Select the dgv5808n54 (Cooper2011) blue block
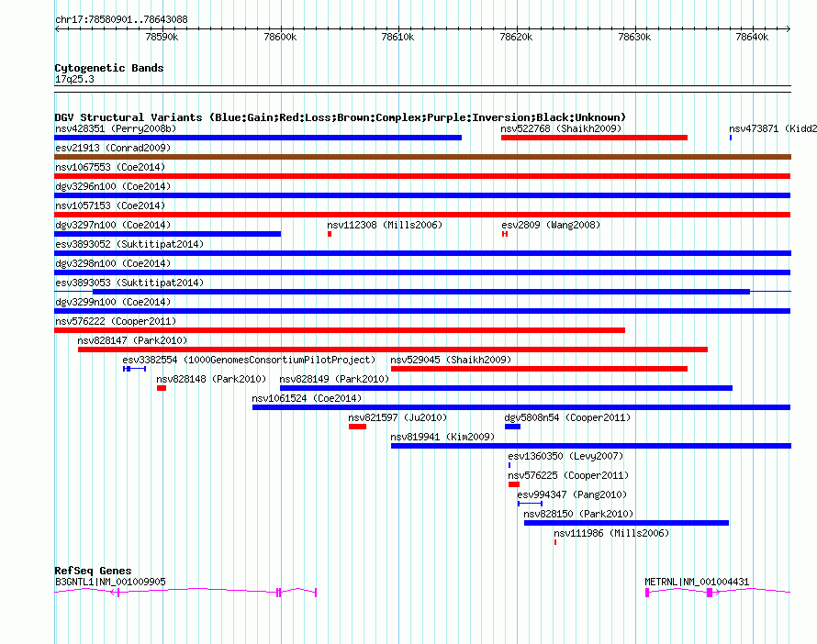 pyautogui.click(x=513, y=427)
